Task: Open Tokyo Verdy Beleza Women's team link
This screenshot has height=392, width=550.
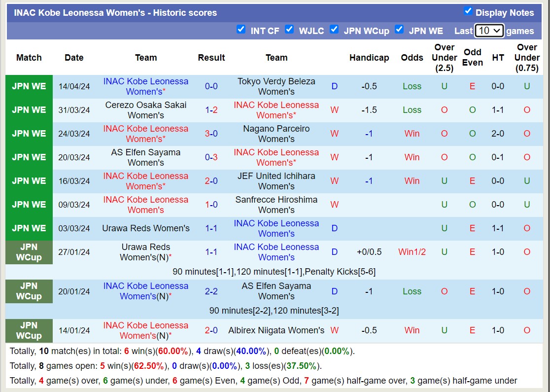Action: (x=276, y=86)
